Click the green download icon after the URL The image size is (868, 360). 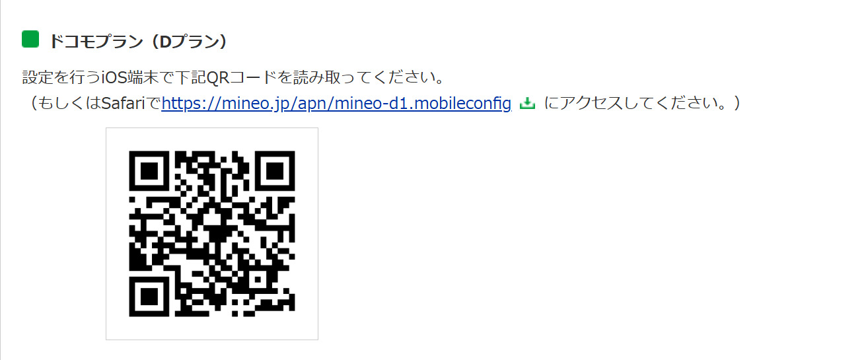(527, 104)
